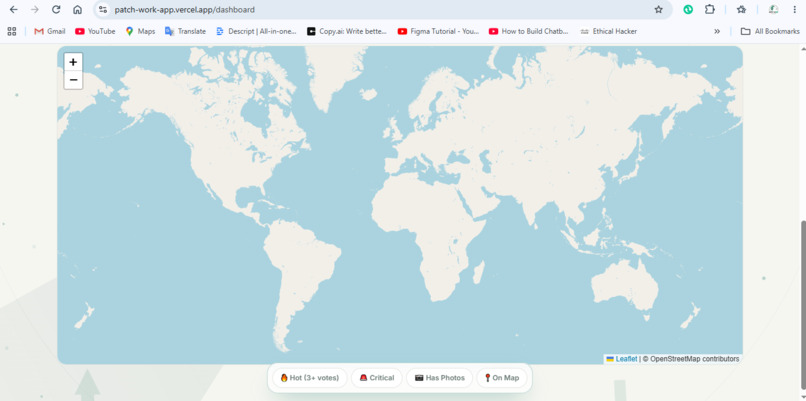Image resolution: width=806 pixels, height=401 pixels.
Task: Open How to Build Chatbot bookmark
Action: pyautogui.click(x=529, y=31)
